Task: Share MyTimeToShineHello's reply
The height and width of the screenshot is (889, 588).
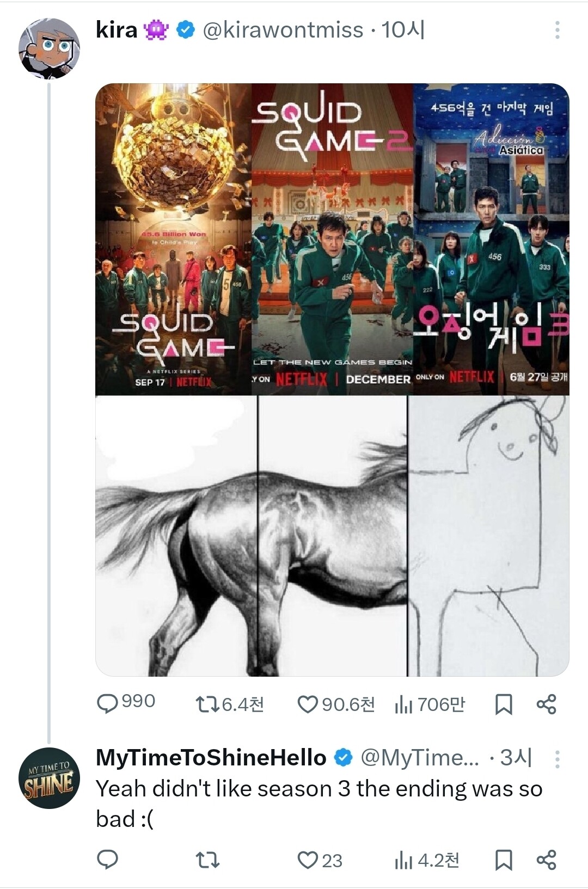Action: 546,860
